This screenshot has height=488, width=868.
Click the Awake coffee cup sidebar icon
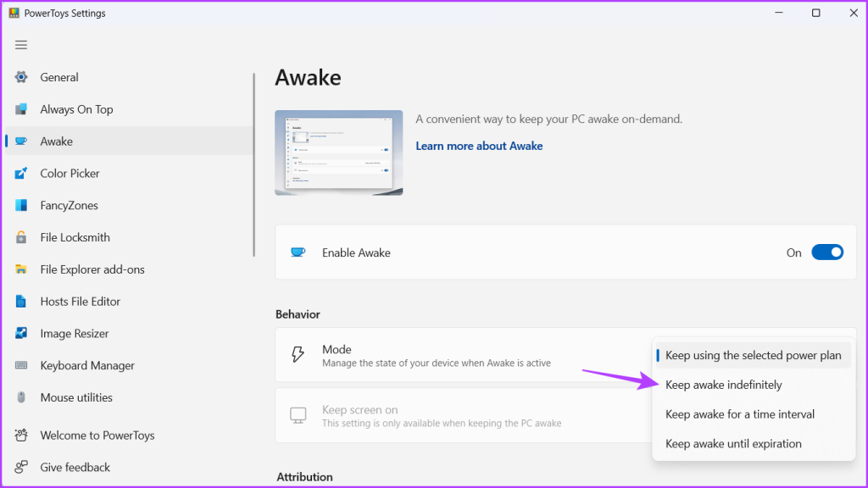click(x=21, y=141)
